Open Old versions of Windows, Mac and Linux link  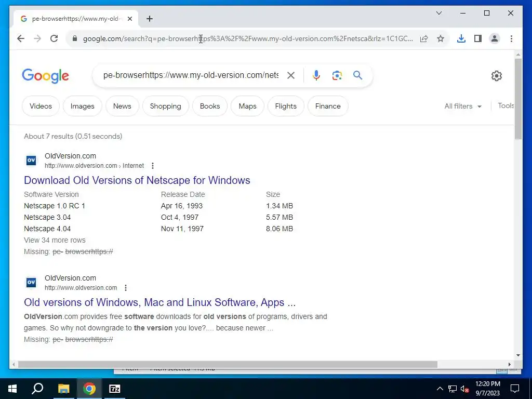tap(160, 302)
